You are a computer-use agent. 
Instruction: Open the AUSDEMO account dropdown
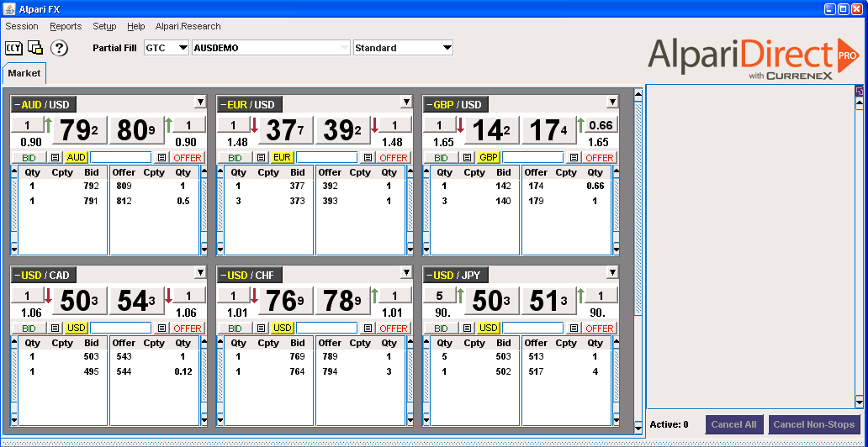271,48
